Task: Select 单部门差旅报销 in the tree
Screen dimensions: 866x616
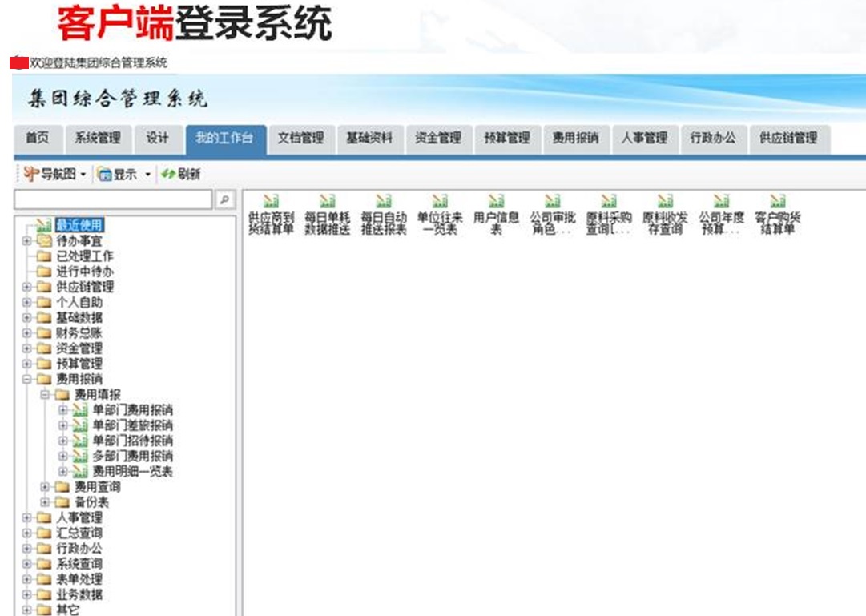Action: click(x=132, y=425)
